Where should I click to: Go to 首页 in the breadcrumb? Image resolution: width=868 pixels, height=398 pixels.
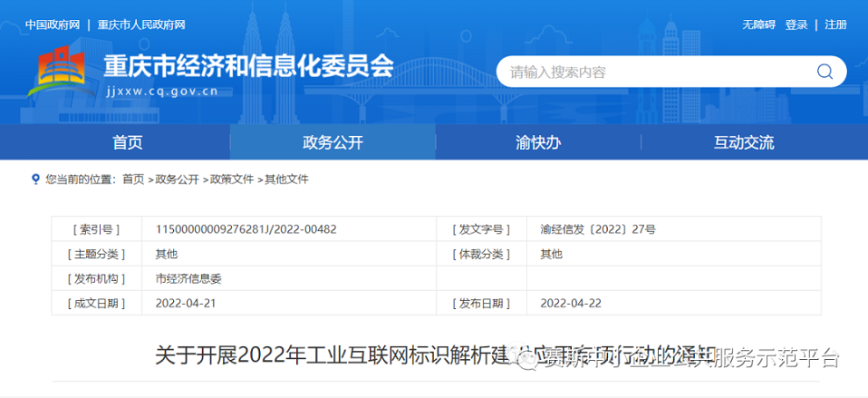[133, 180]
